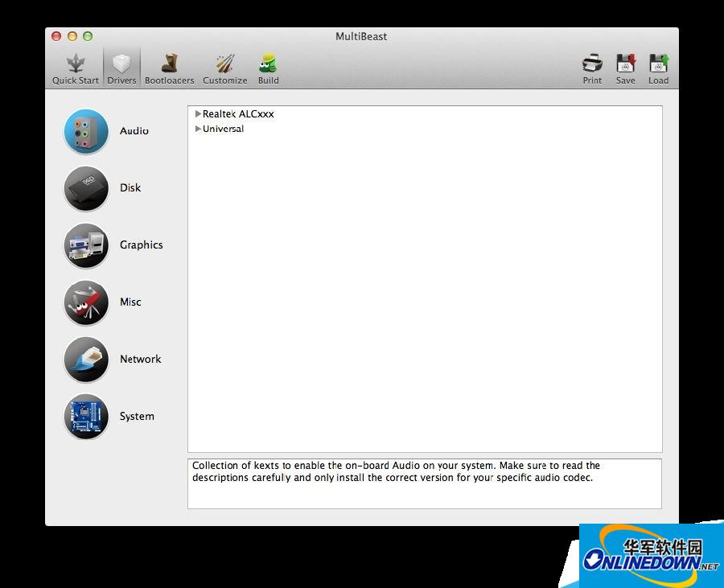Select the Network cable icon
The height and width of the screenshot is (588, 724).
tap(86, 360)
